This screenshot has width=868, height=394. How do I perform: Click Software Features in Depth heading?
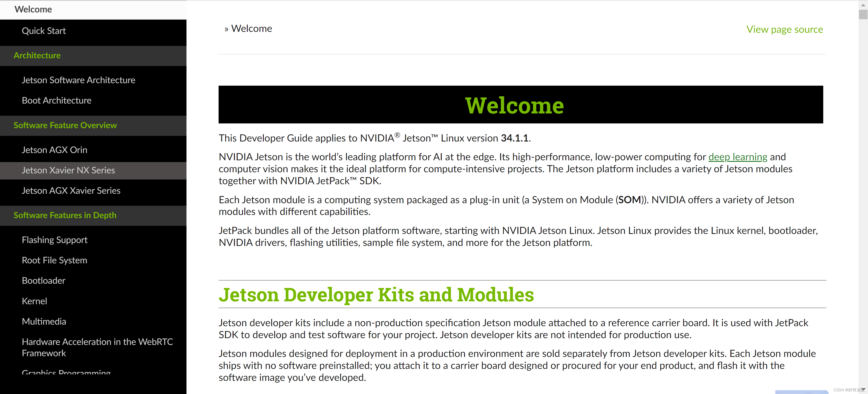tap(65, 215)
